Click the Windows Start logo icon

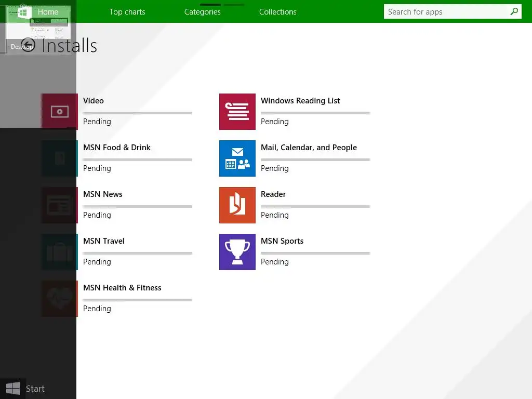[13, 389]
